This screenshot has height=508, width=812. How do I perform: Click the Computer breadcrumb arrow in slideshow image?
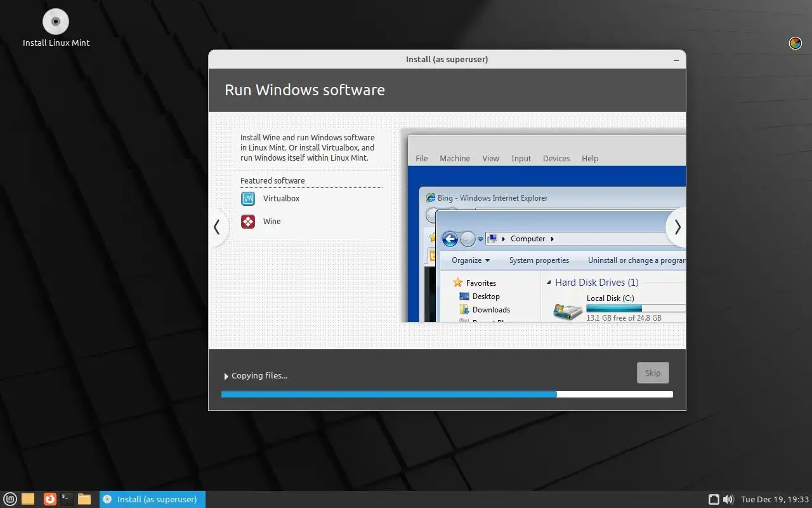pyautogui.click(x=553, y=239)
